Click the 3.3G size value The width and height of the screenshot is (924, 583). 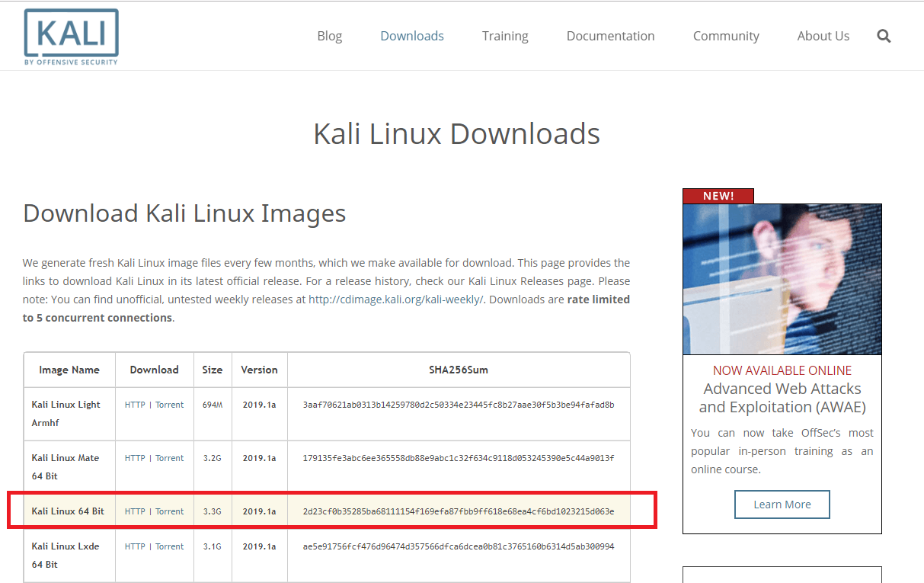pyautogui.click(x=213, y=511)
